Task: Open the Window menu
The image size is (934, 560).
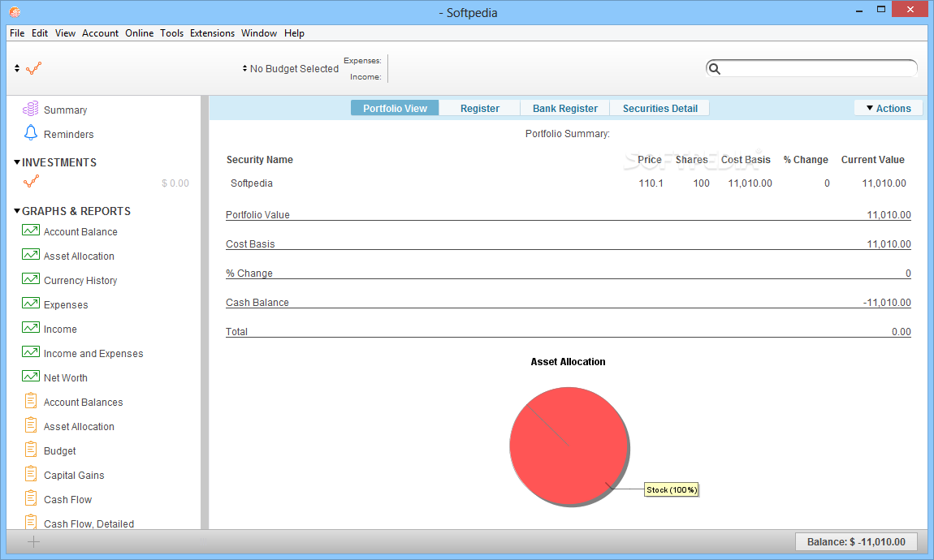Action: coord(258,33)
